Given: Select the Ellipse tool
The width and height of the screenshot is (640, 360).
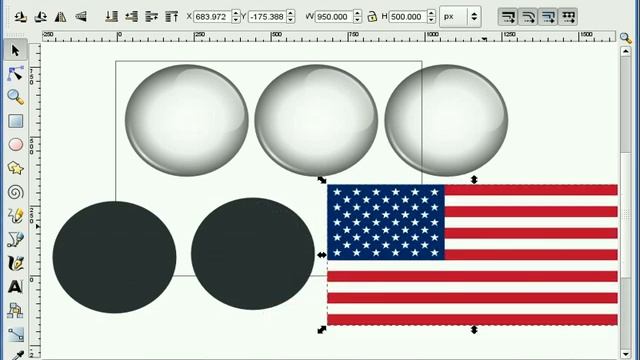Looking at the screenshot, I should tap(16, 144).
